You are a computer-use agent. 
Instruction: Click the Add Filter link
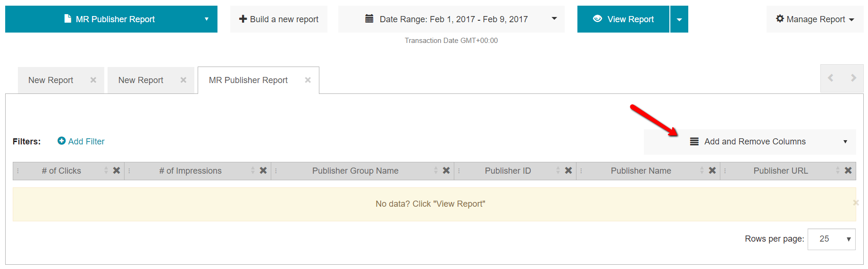click(81, 142)
